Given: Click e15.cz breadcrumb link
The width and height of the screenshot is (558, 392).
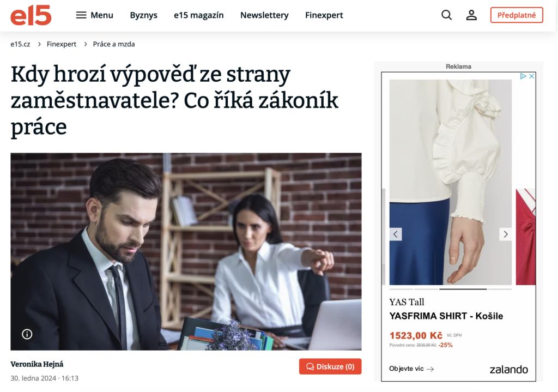Looking at the screenshot, I should [x=20, y=44].
